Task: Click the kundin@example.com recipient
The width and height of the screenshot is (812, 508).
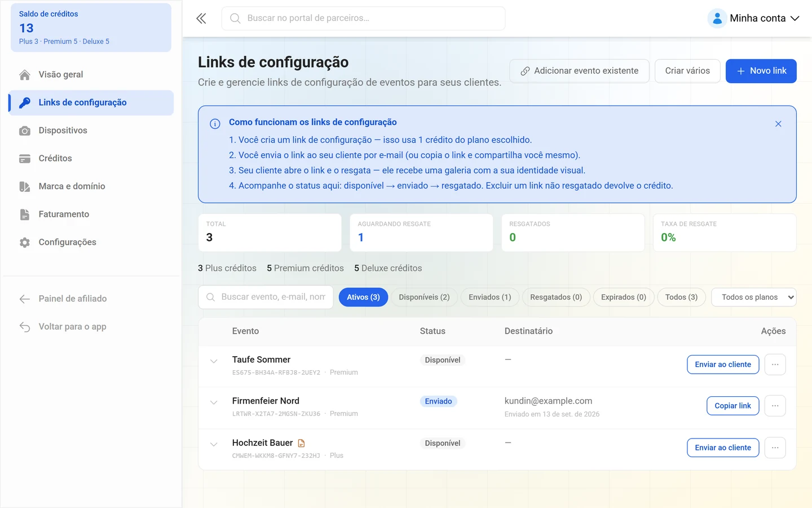Action: click(548, 401)
